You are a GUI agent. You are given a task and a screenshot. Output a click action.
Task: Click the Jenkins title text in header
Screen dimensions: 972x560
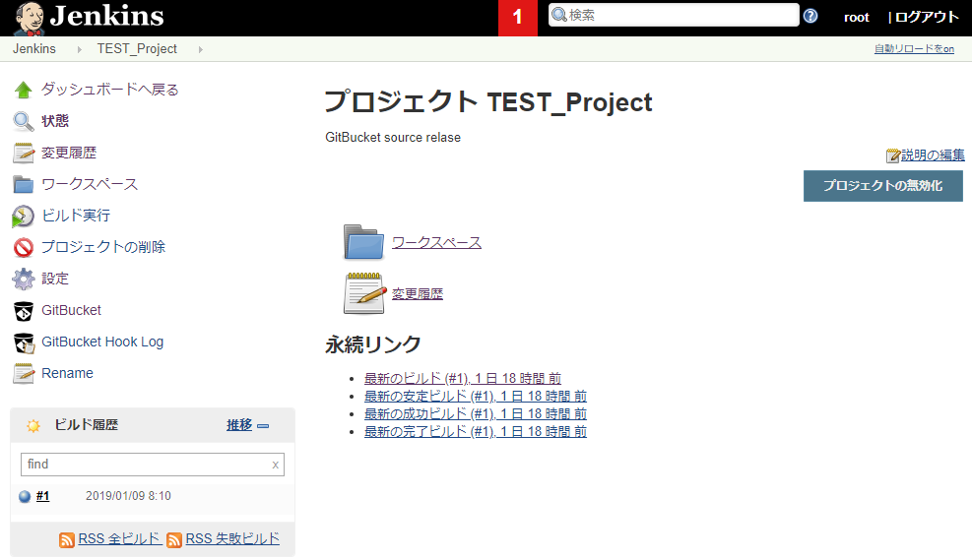click(106, 16)
